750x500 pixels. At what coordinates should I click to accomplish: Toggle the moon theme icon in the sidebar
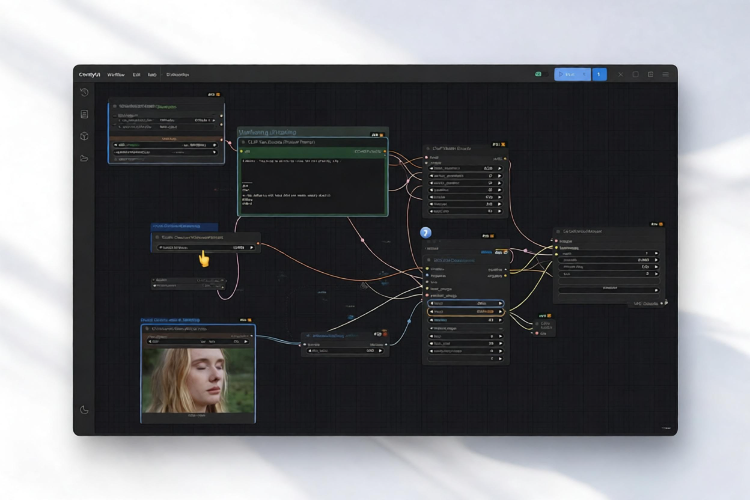tap(85, 410)
